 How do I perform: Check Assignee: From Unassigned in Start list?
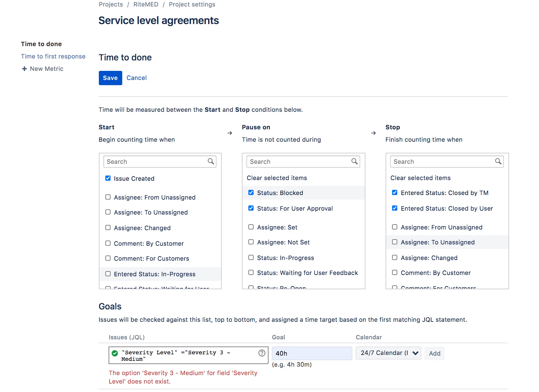pos(108,197)
